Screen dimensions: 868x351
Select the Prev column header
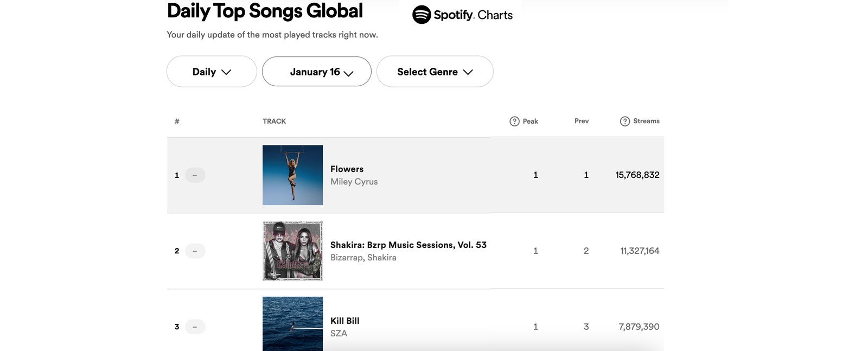580,121
